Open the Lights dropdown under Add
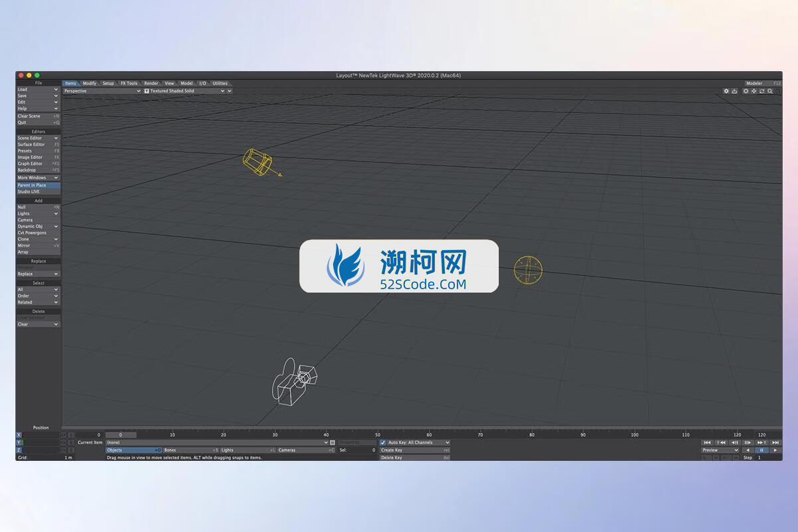 pos(39,213)
